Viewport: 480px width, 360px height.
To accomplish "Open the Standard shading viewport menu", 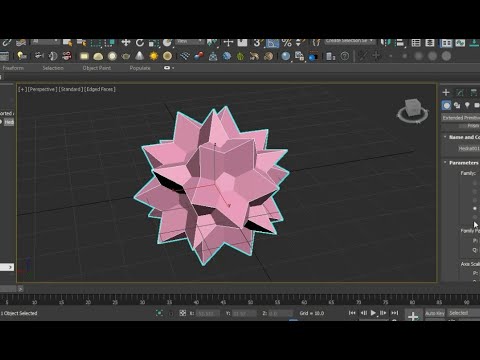I will point(71,89).
